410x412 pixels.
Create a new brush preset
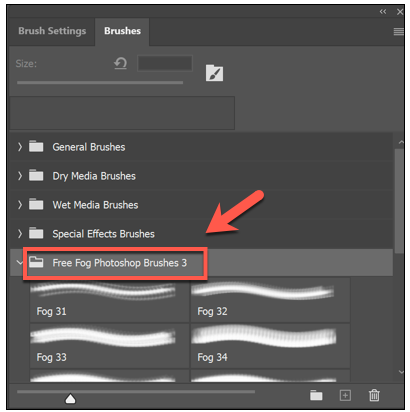(x=345, y=395)
